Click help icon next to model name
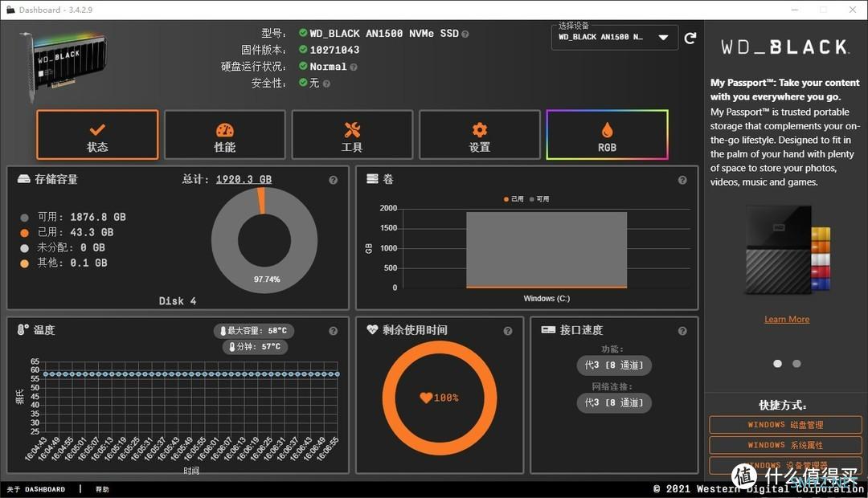Screen dimensions: 868x498 (x=465, y=34)
